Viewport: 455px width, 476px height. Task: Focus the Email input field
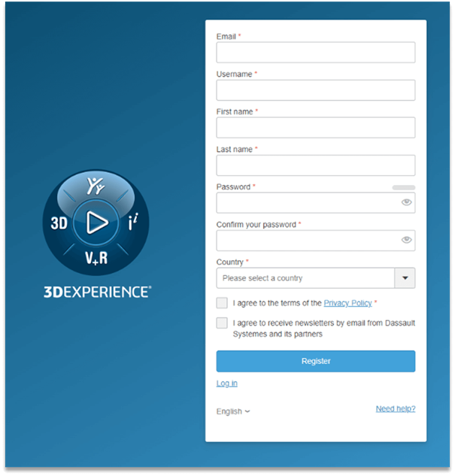point(315,53)
